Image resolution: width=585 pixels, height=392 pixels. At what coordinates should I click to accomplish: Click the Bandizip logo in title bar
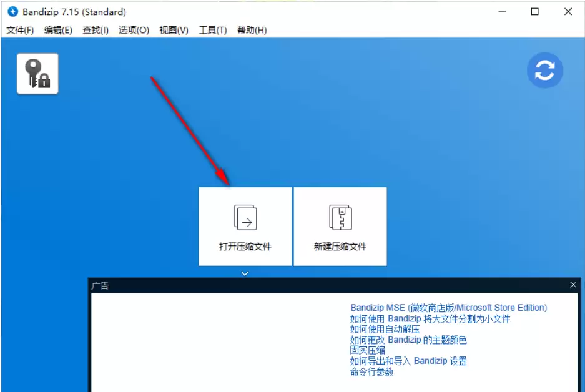[12, 12]
